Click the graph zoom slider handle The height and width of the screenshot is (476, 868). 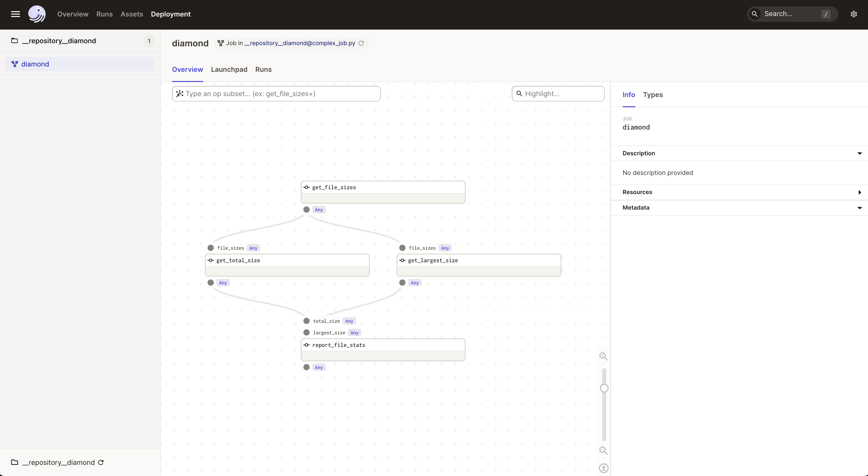pyautogui.click(x=604, y=388)
